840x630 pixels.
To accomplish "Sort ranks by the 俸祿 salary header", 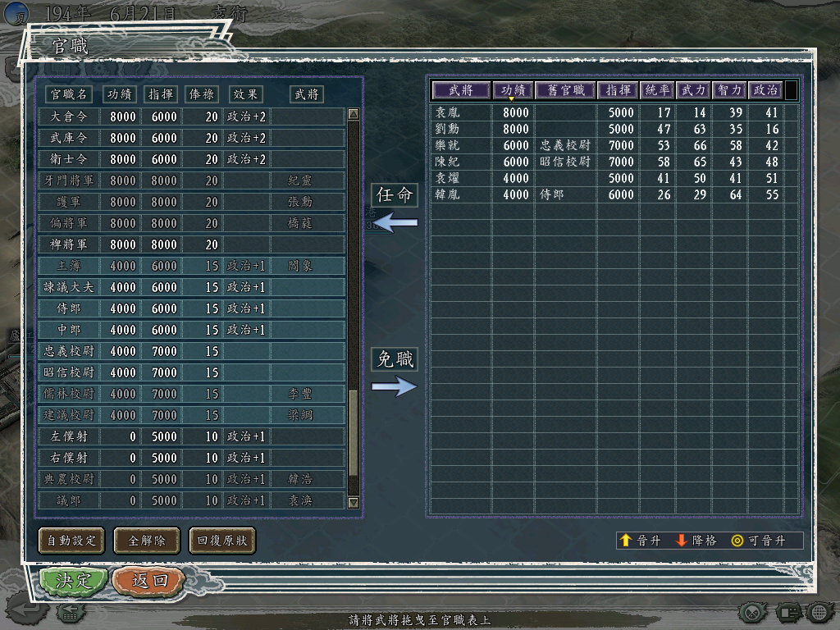I will pos(202,94).
